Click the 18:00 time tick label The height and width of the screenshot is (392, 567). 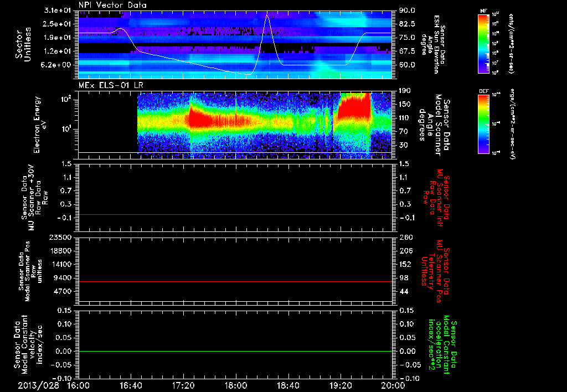[x=236, y=385]
